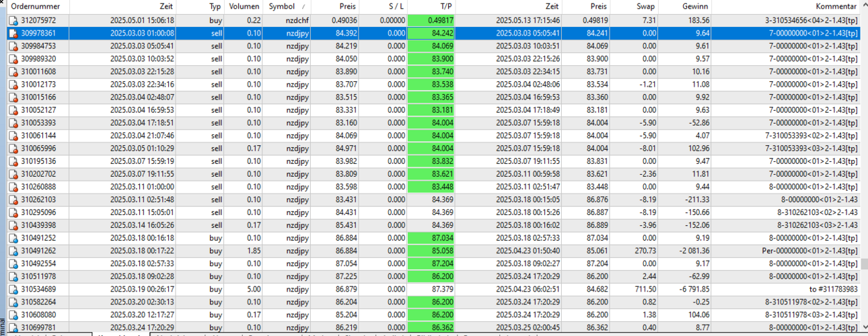Image resolution: width=868 pixels, height=336 pixels.
Task: Click the order icon next to 310065996
Action: point(13,148)
